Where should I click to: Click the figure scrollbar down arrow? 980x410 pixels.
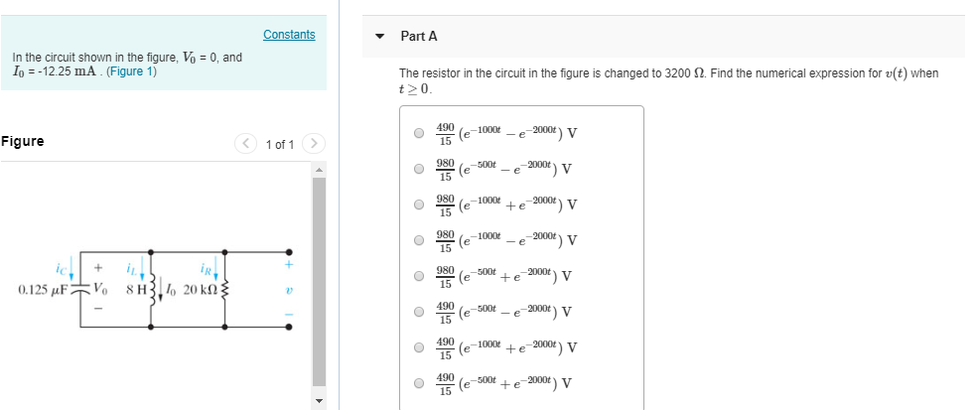tap(319, 400)
